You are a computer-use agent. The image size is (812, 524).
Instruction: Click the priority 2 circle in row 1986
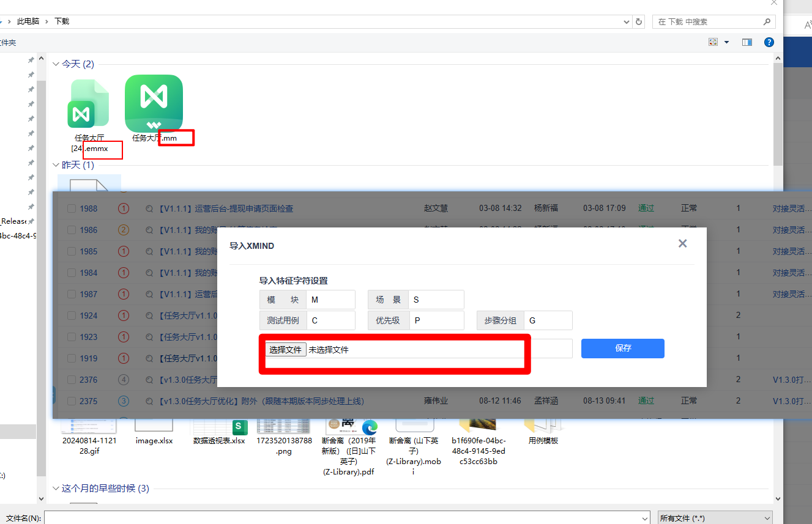coord(124,230)
